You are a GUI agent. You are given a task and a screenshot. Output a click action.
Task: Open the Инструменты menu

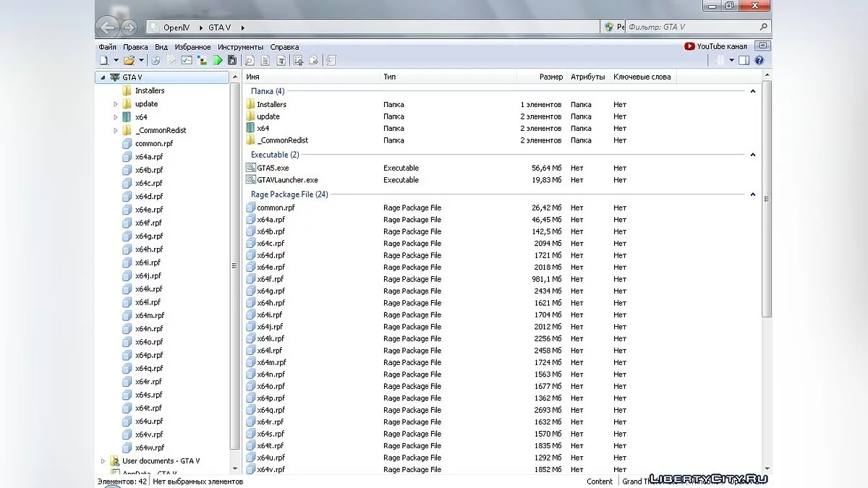240,46
